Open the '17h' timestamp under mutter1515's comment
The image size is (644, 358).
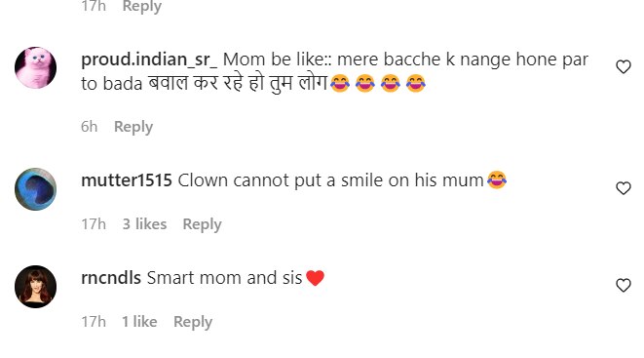(94, 224)
